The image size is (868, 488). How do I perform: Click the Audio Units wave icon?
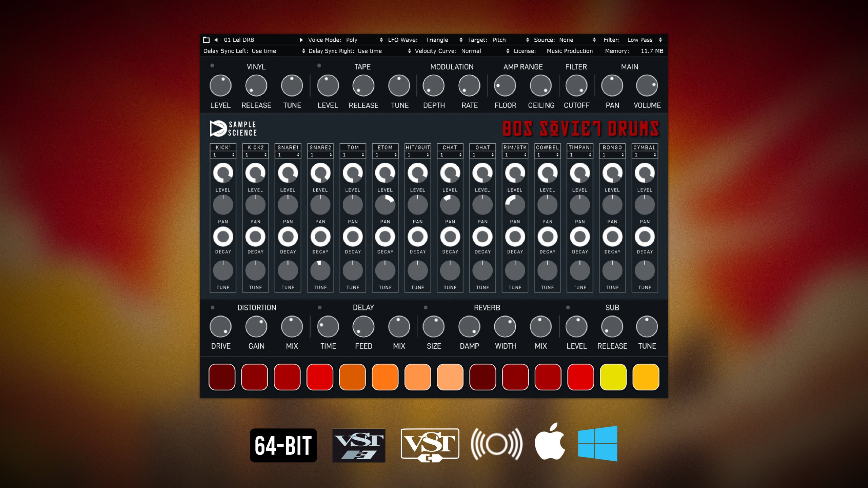click(x=496, y=444)
